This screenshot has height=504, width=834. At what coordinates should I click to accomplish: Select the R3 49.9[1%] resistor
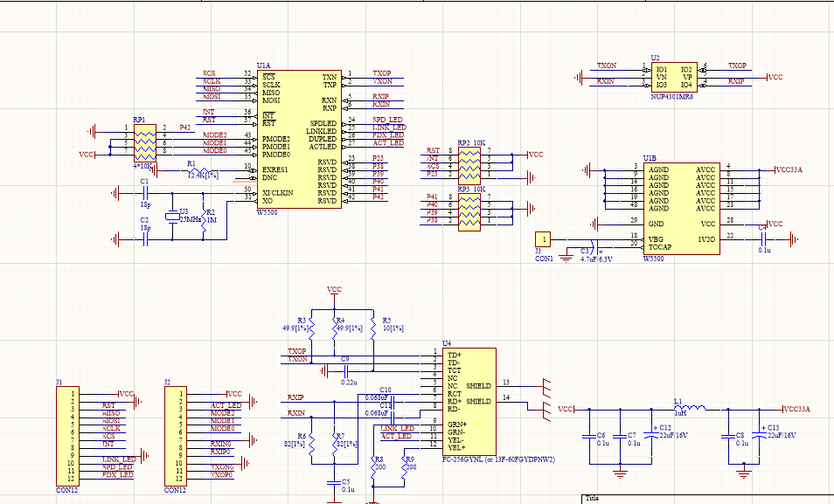pos(311,328)
